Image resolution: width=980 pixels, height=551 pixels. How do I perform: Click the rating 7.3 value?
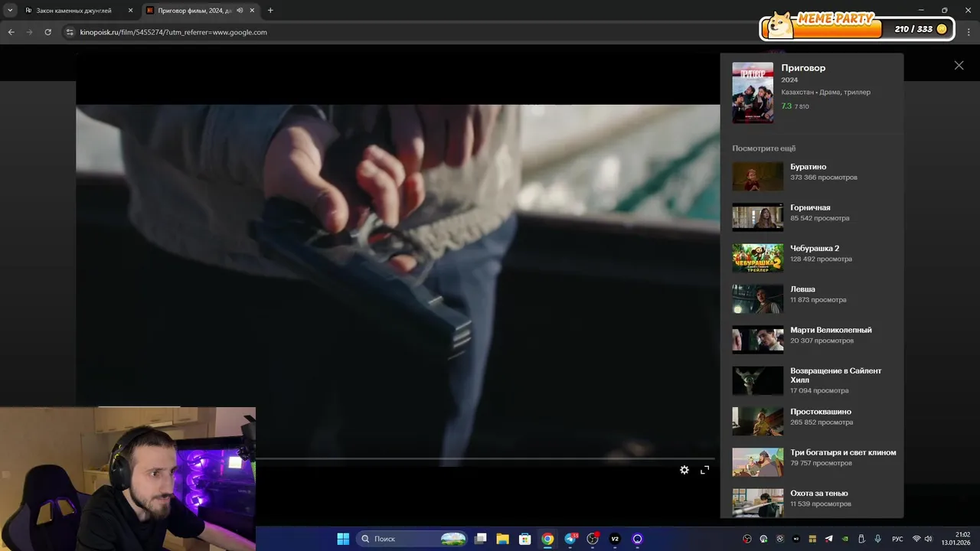[786, 106]
